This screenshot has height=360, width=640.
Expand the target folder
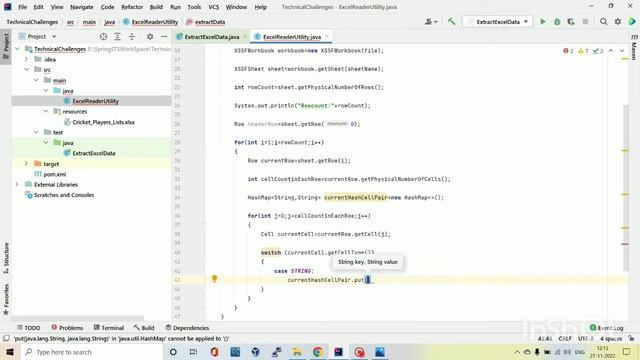click(27, 164)
